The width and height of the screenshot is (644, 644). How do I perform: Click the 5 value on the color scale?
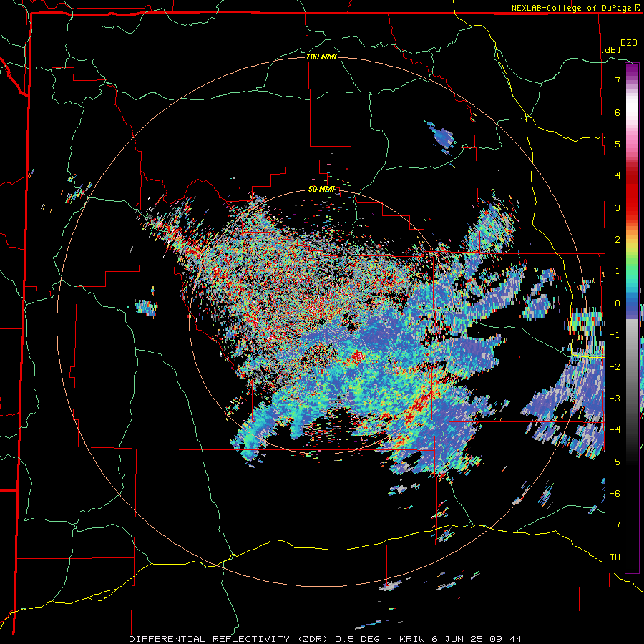tap(618, 144)
